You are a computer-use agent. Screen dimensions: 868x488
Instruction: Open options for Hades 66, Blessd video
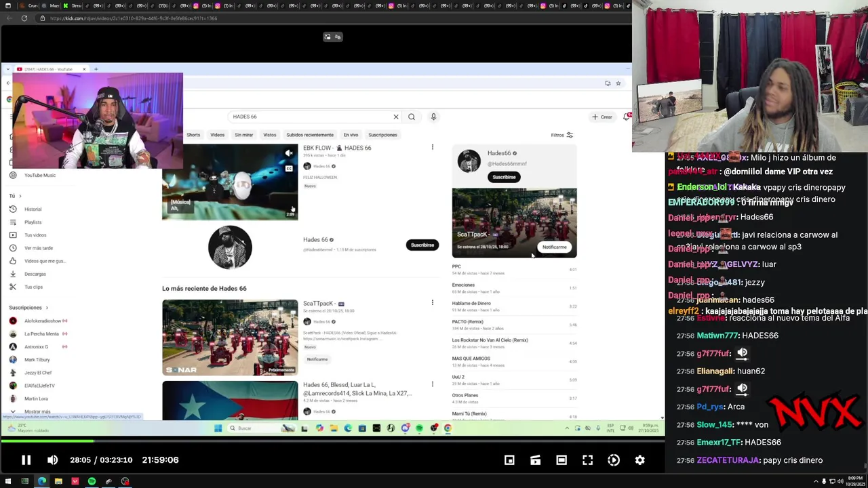tap(432, 384)
